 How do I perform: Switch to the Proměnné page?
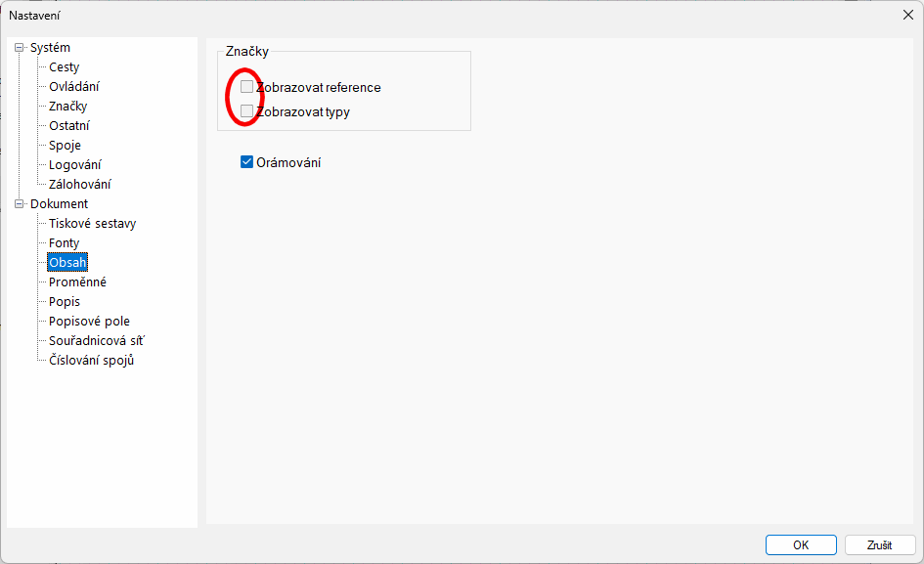tap(77, 282)
